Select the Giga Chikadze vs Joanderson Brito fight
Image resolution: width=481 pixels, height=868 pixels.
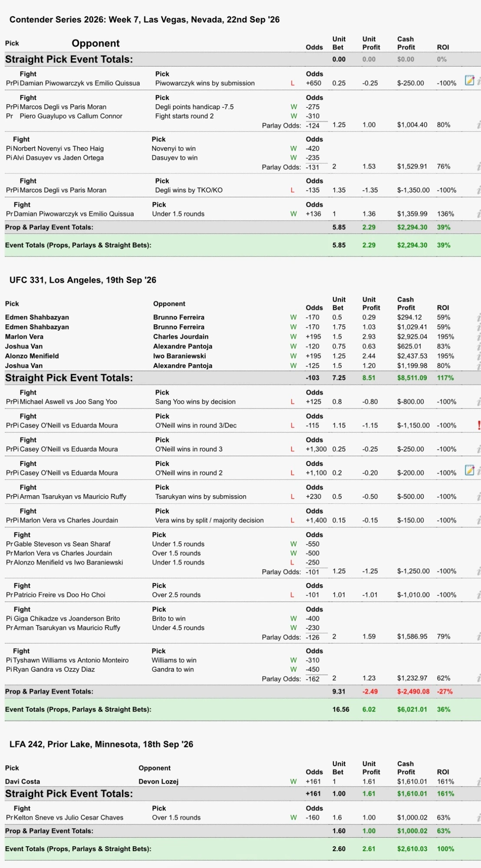pyautogui.click(x=67, y=619)
